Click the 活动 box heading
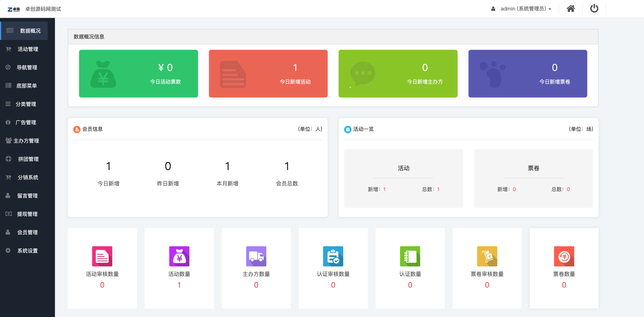This screenshot has width=644, height=317. point(404,168)
